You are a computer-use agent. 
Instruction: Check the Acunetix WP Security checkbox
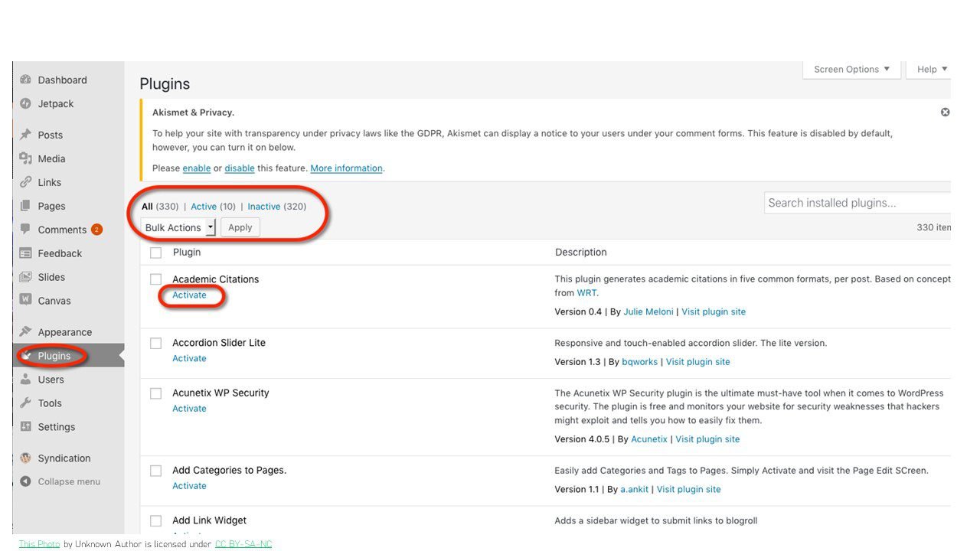156,393
